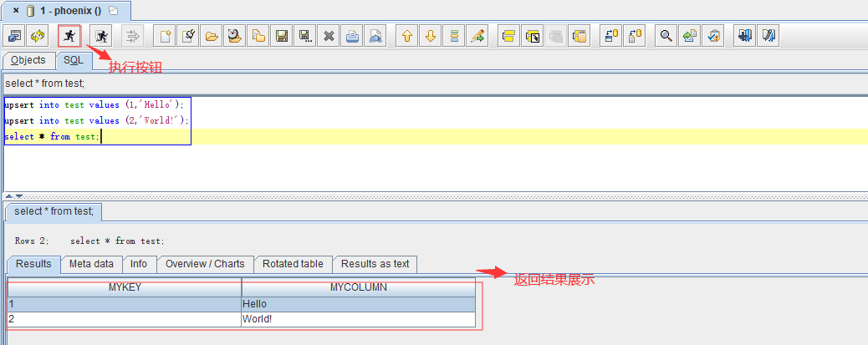Click the append file document-folder icon
This screenshot has height=345, width=868.
258,37
